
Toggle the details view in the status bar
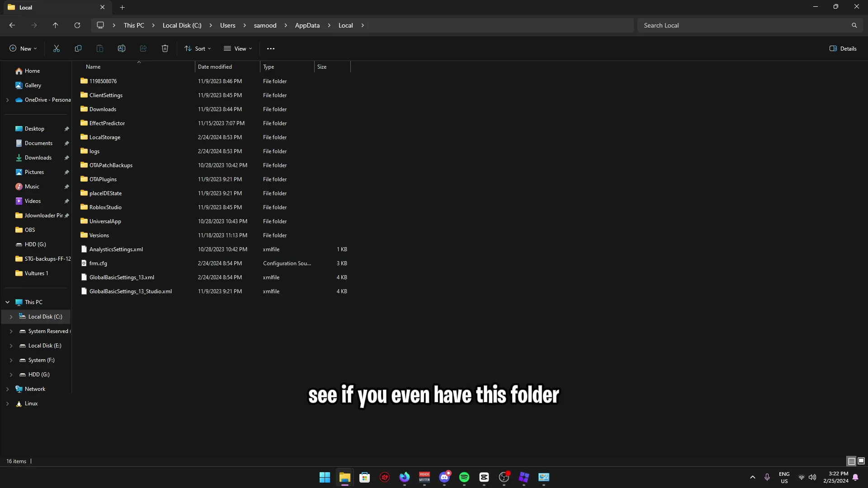(x=851, y=461)
